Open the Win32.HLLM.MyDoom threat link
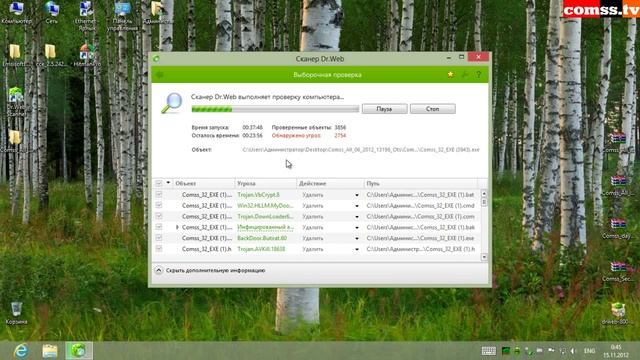Screen dimensions: 640x360 265,205
